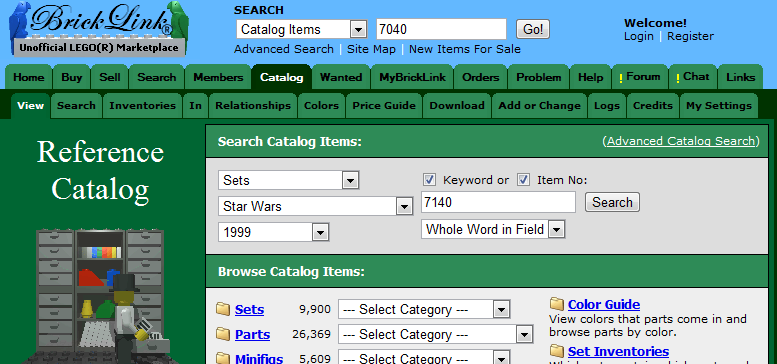The width and height of the screenshot is (777, 364).
Task: Click the folder icon beside Color Guide
Action: coord(557,304)
